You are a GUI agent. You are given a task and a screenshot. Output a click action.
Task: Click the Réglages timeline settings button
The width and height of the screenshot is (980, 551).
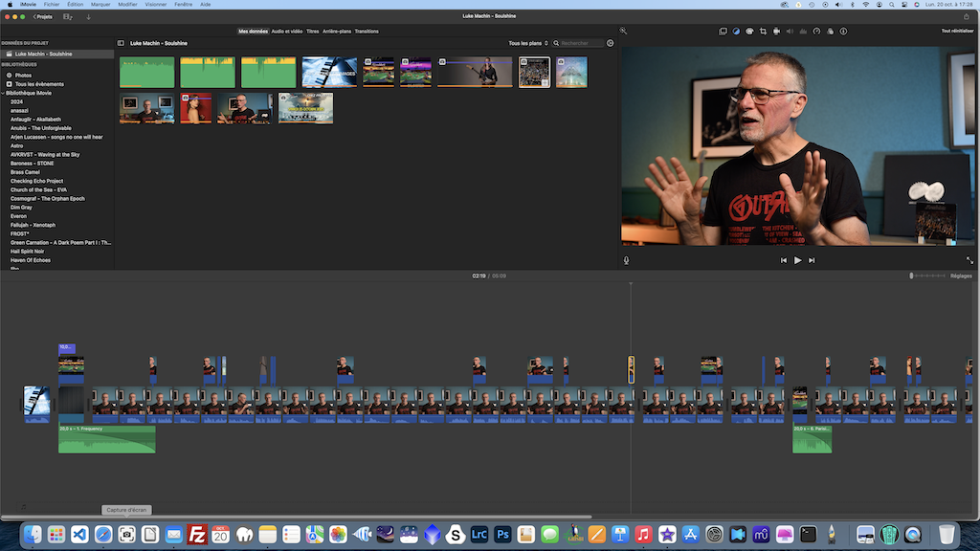[x=961, y=275]
